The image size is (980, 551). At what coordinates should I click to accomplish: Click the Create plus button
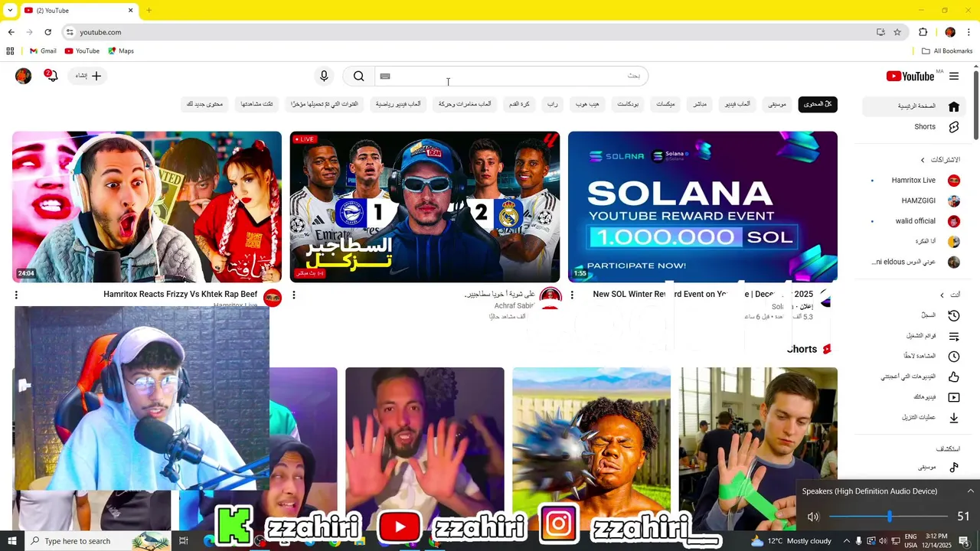click(89, 76)
